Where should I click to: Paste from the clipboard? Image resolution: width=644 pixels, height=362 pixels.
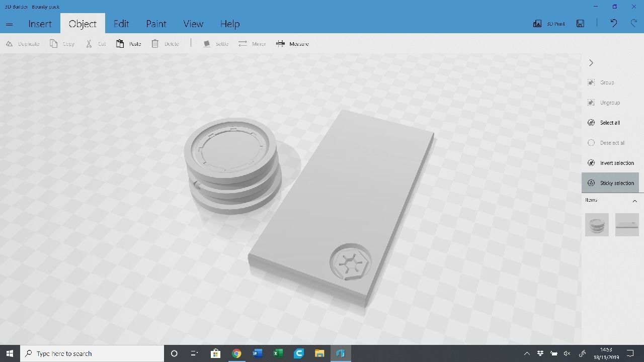(128, 44)
